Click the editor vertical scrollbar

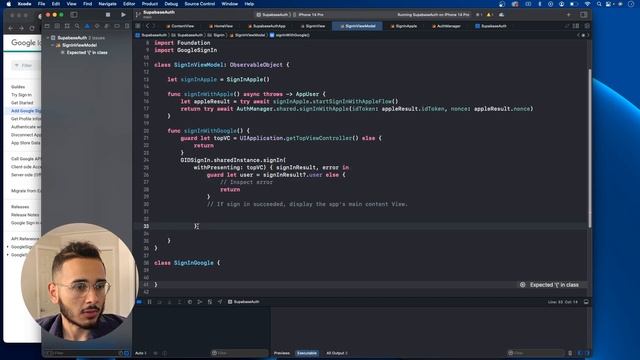(x=589, y=149)
